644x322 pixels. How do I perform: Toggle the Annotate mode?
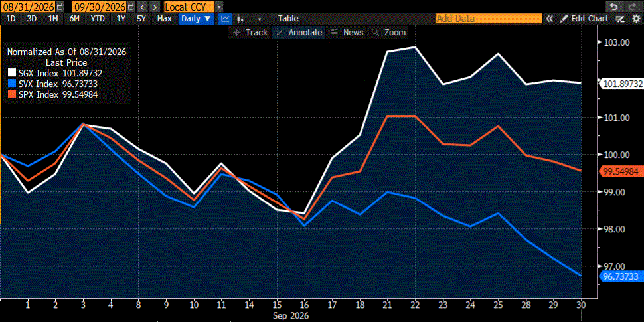[299, 33]
